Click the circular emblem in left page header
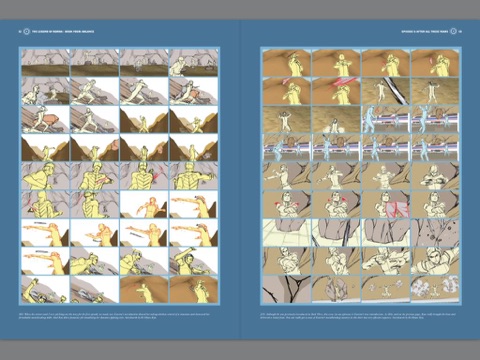480x360 pixels. (x=26, y=32)
